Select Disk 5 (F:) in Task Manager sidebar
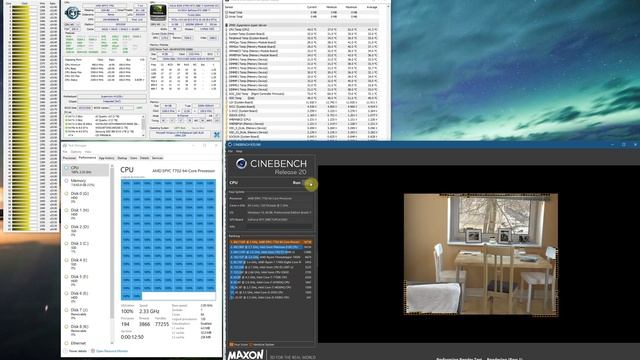This screenshot has width=640, height=360. [x=86, y=280]
